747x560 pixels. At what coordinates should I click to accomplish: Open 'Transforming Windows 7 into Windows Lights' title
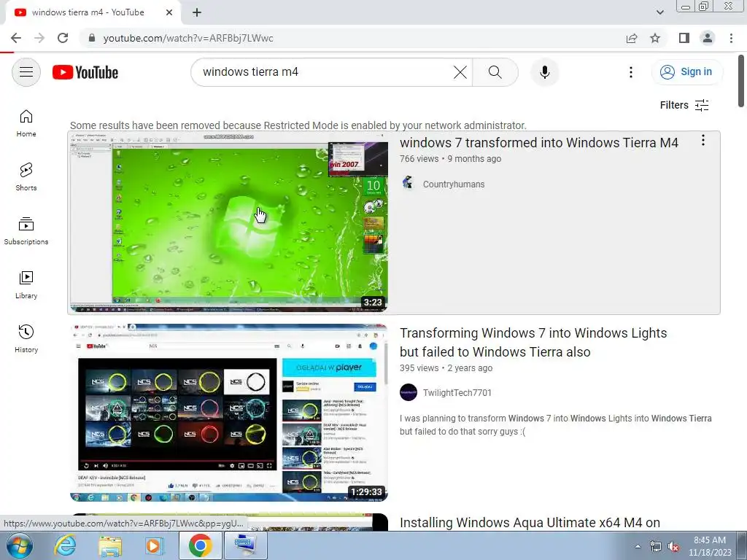point(533,343)
